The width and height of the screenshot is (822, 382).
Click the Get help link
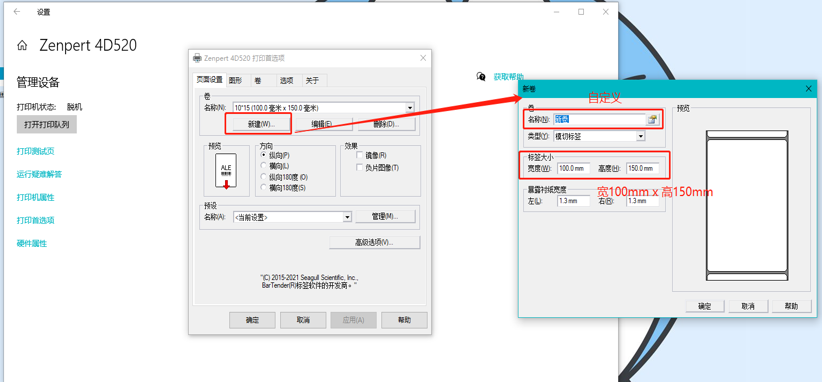coord(509,77)
